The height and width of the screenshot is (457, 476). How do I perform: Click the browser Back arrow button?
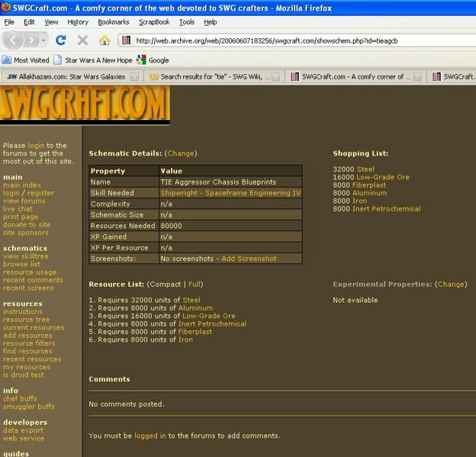[x=13, y=40]
